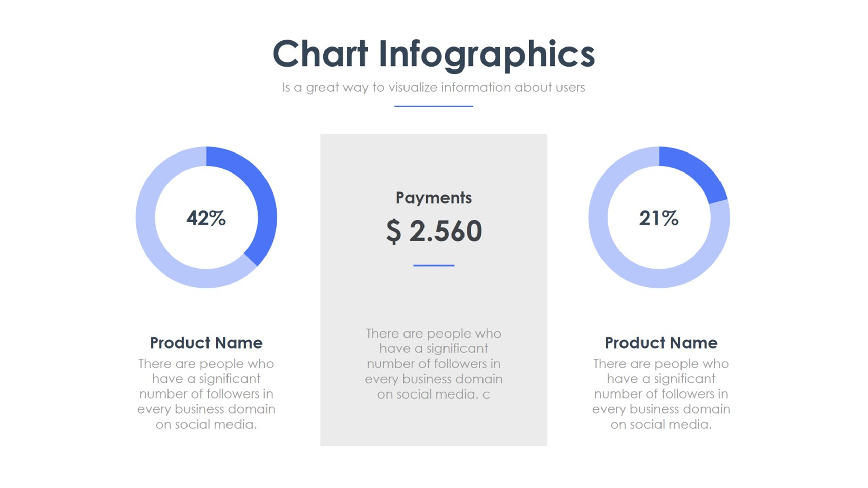Click the blue divider under payment amount
The height and width of the screenshot is (488, 868).
434,265
